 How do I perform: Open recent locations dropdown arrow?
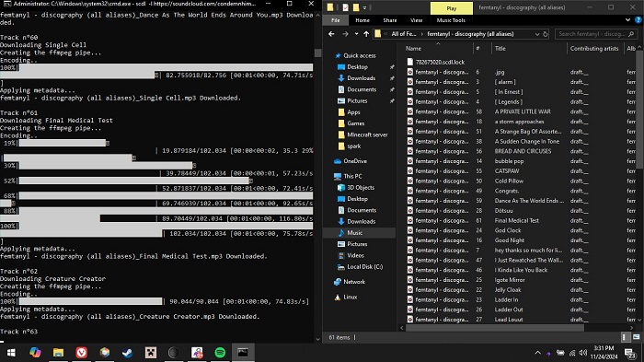pos(356,34)
